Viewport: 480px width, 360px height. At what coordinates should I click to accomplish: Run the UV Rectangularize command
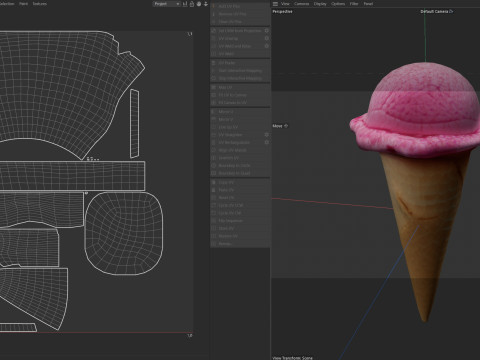240,142
